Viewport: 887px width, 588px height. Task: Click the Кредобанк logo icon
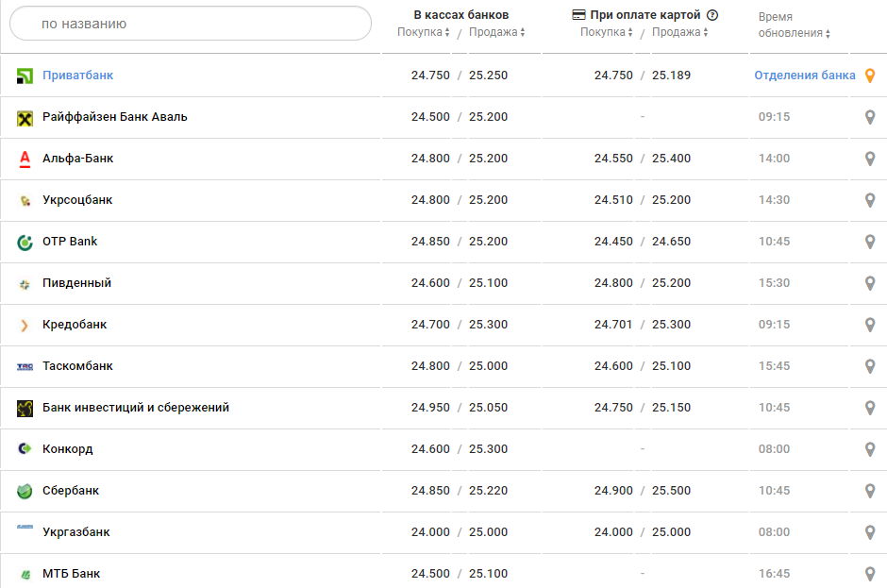pyautogui.click(x=25, y=325)
